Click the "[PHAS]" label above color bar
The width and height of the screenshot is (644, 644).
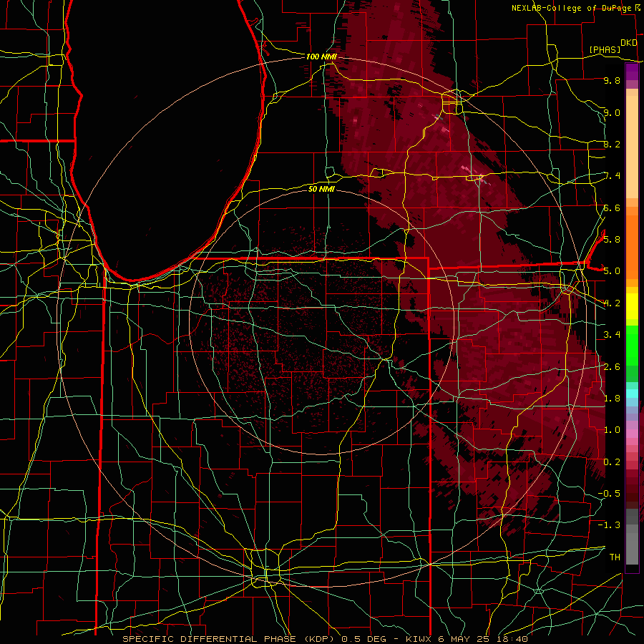pyautogui.click(x=605, y=49)
